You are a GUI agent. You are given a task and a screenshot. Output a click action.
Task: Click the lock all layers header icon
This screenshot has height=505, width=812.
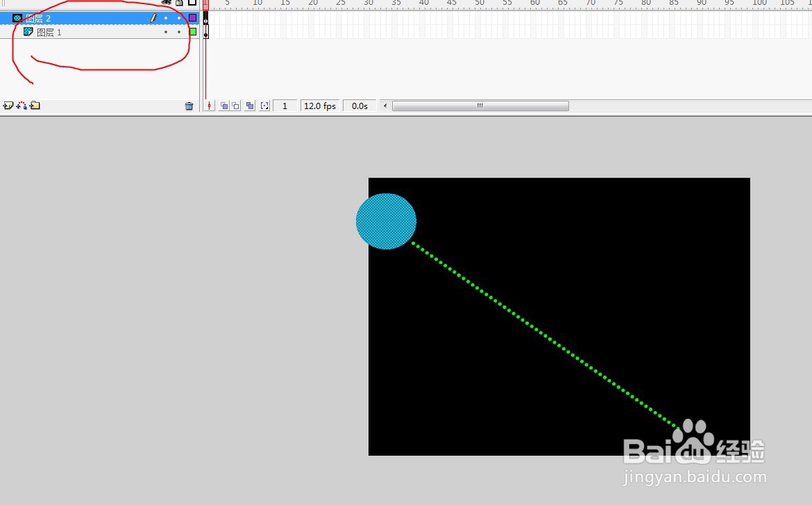[x=179, y=3]
